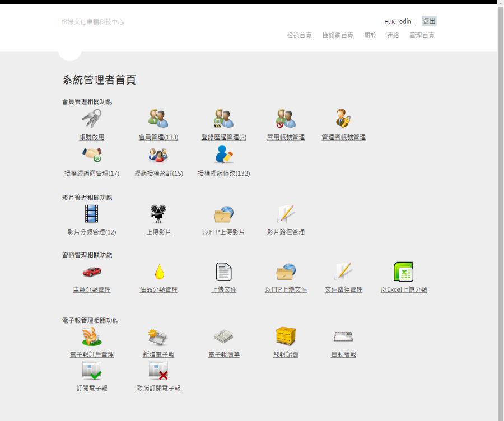Click the 取消訂閱電子報 red X icon
Screen dimensions: 504x421
click(x=158, y=370)
